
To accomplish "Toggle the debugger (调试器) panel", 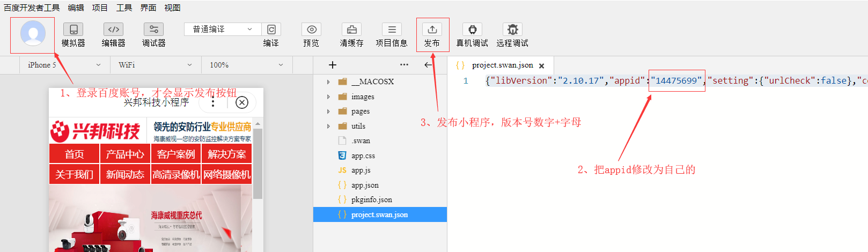I will coord(153,29).
